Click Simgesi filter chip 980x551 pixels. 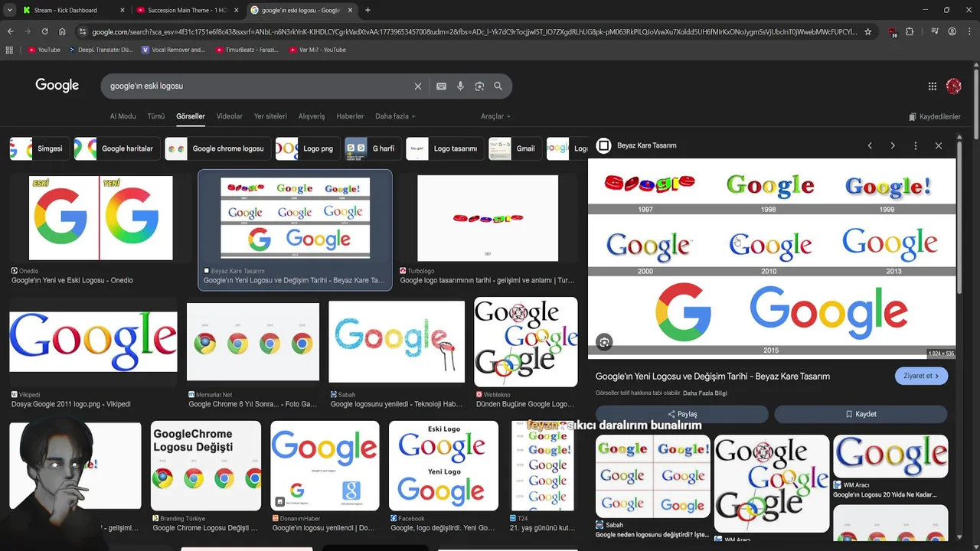click(40, 148)
